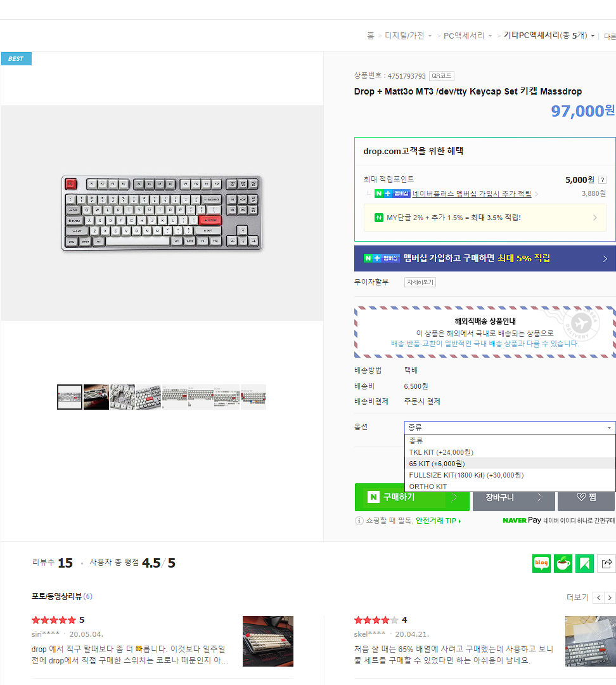Open the membership 5% 적립 banner

pyautogui.click(x=485, y=258)
